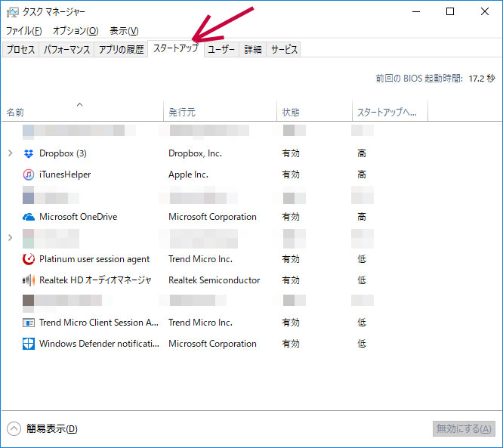Select the iTunesHelper entry name
The image size is (503, 448).
[x=65, y=175]
